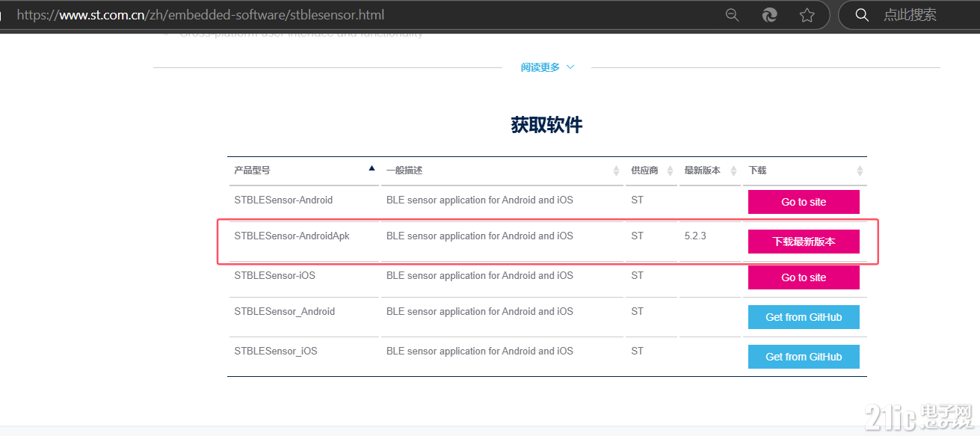Click the 下载最新版本 button
This screenshot has height=436, width=980.
pos(804,242)
